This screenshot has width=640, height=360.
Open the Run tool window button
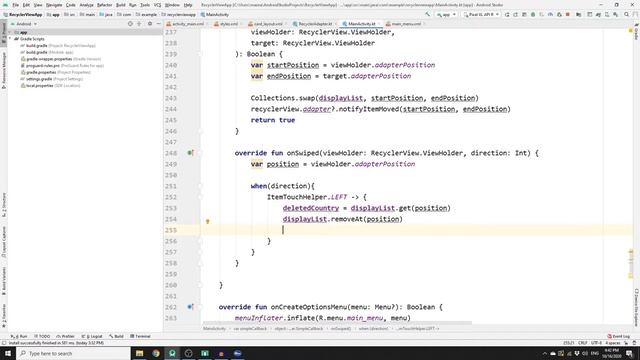19,336
